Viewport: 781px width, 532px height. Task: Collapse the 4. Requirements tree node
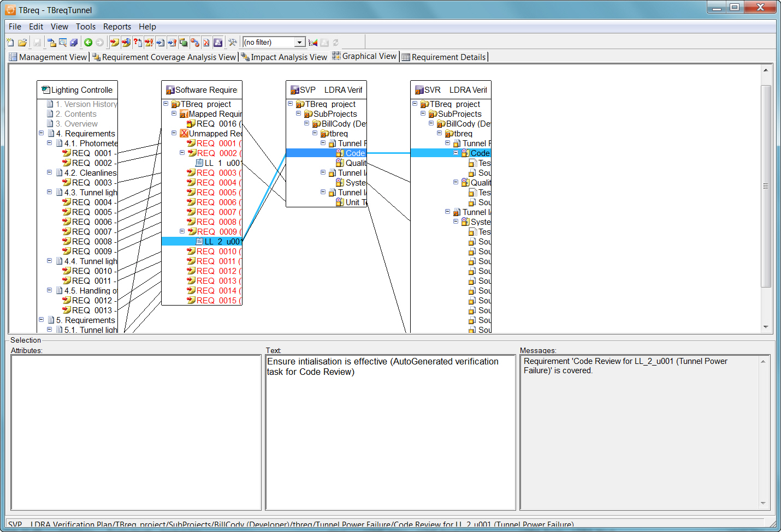point(42,133)
